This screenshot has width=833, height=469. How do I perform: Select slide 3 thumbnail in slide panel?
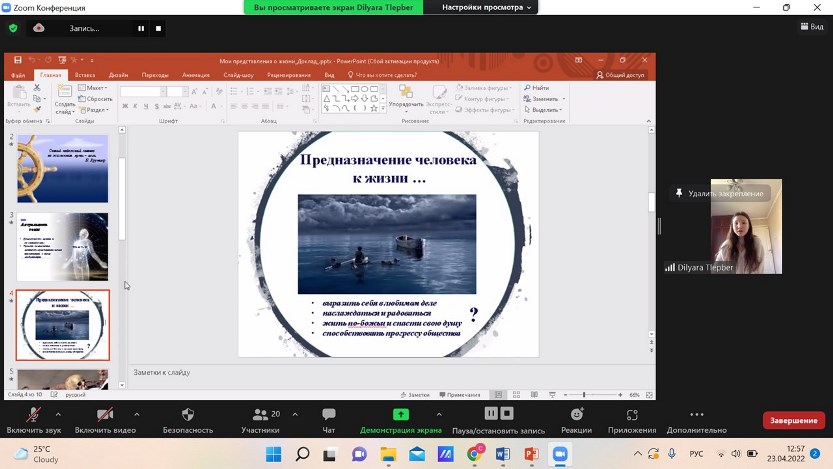[62, 247]
